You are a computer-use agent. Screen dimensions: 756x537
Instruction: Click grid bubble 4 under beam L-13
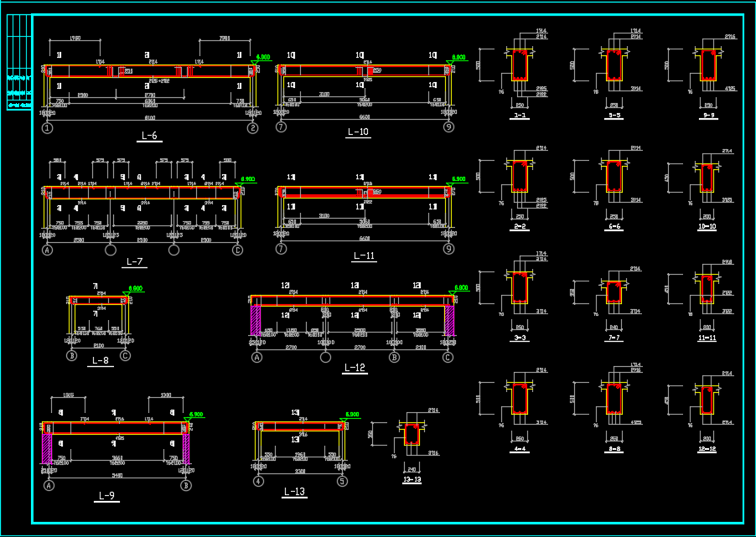(x=259, y=481)
